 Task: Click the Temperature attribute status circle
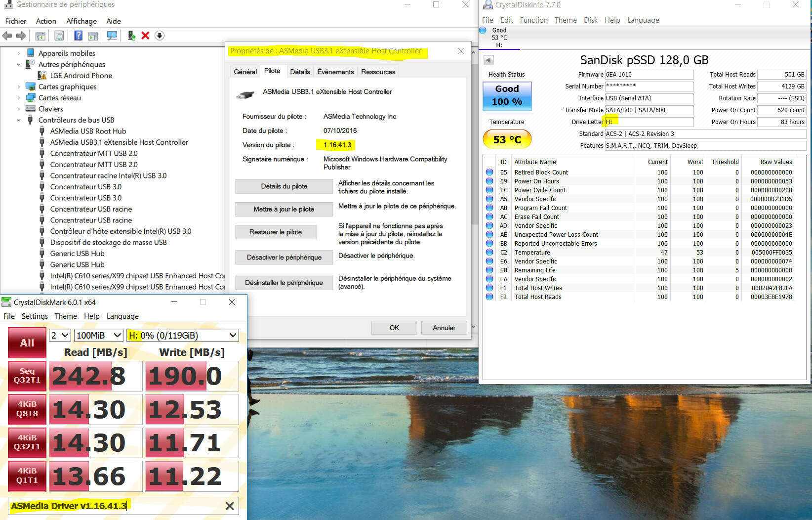pyautogui.click(x=489, y=252)
